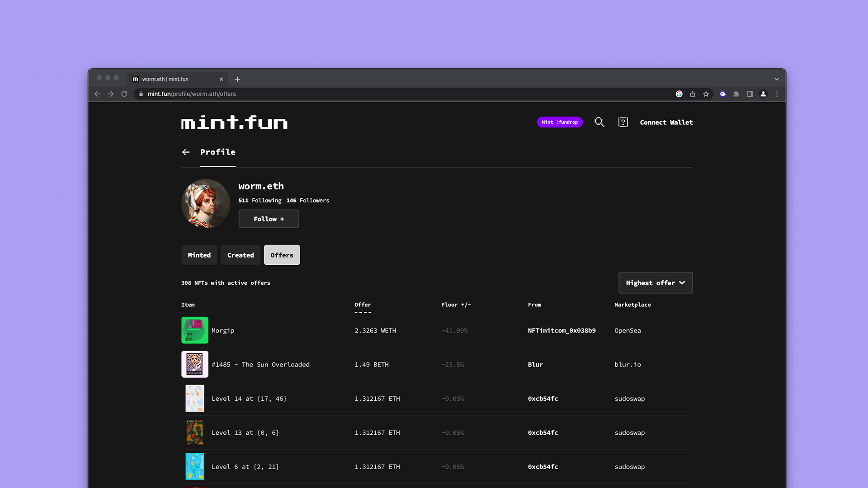Open the browser profile account icon
This screenshot has width=868, height=488.
[763, 94]
